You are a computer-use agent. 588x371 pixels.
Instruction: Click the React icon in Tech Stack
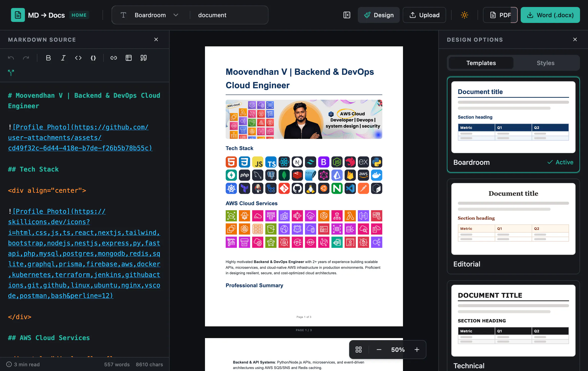pos(284,162)
